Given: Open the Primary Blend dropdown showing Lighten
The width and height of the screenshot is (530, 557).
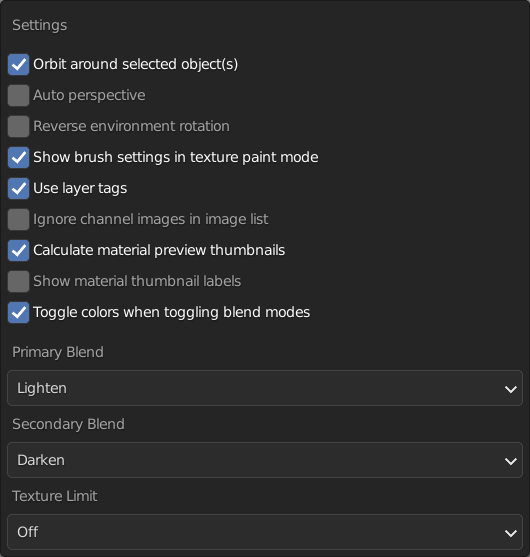Looking at the screenshot, I should 265,388.
